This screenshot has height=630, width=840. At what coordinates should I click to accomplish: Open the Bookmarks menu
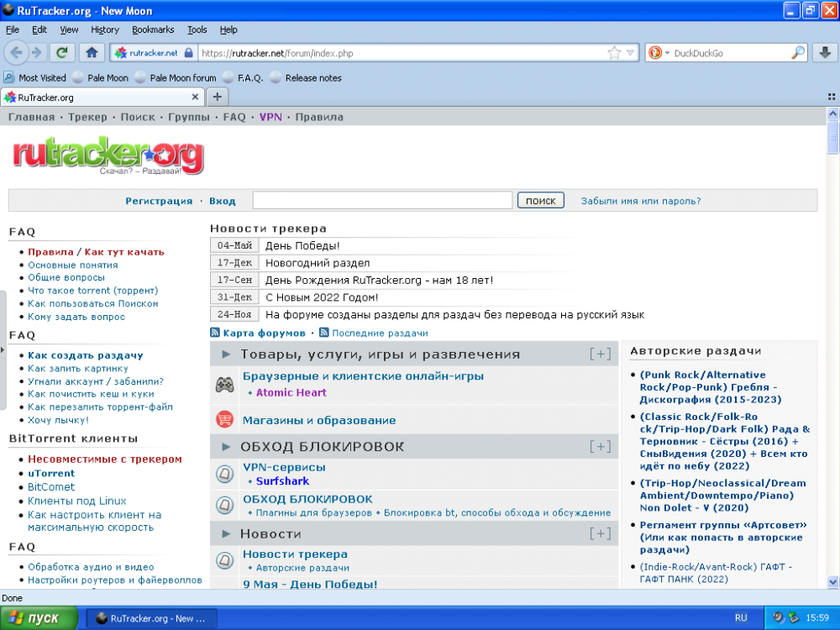[153, 29]
